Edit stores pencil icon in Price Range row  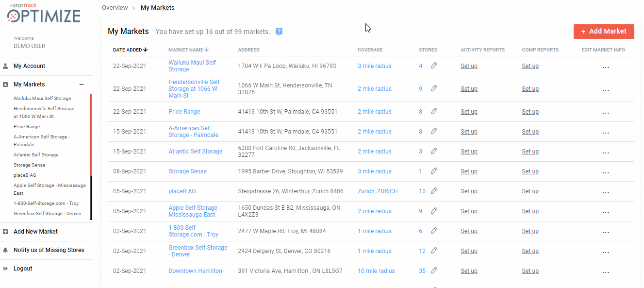click(434, 111)
